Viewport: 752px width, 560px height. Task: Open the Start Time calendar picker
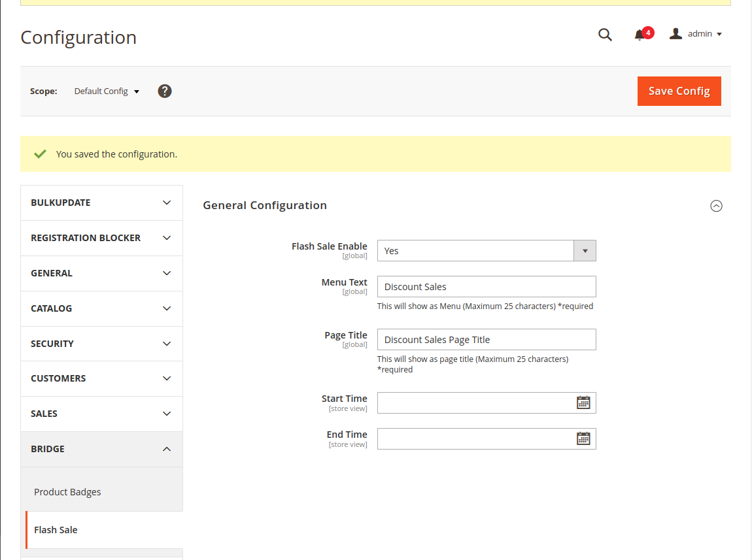coord(583,403)
